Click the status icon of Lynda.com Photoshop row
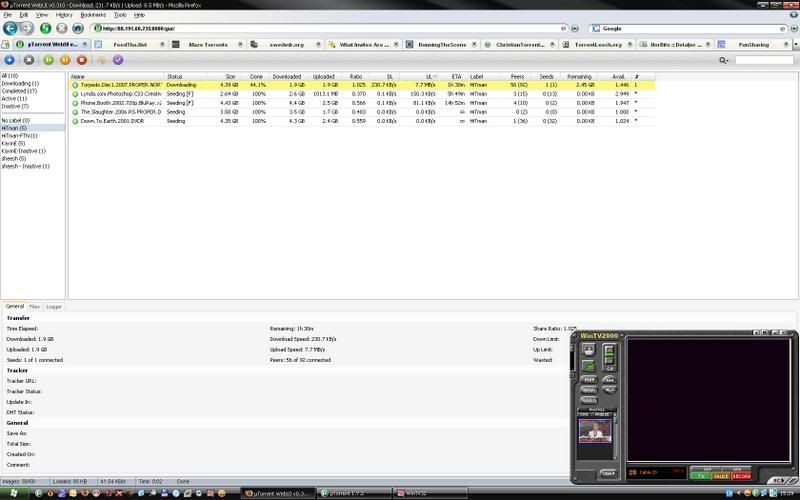800x500 pixels. [75, 94]
